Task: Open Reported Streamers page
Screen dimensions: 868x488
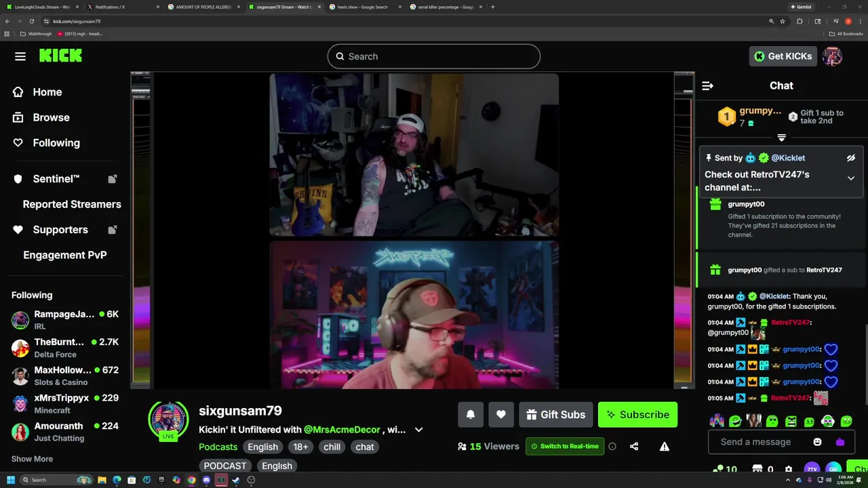Action: pyautogui.click(x=72, y=204)
